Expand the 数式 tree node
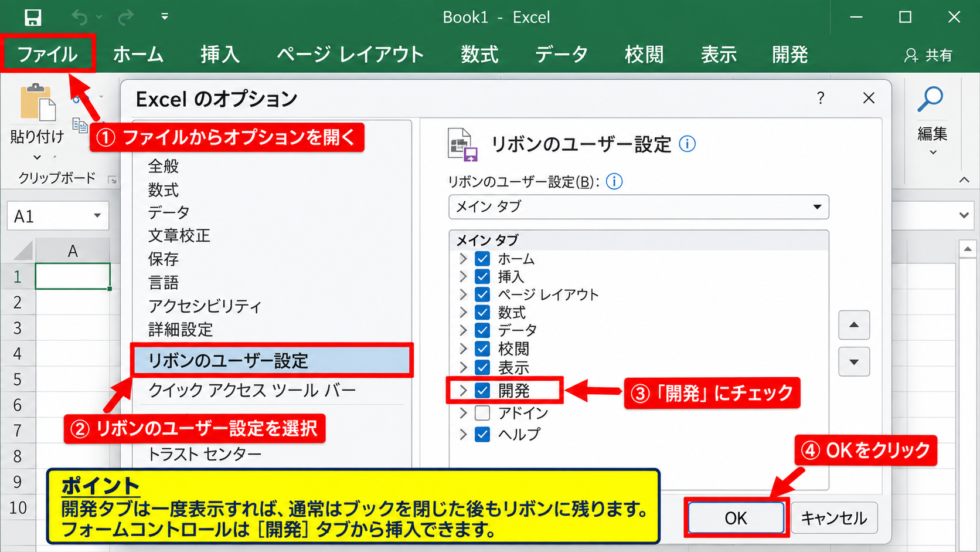The width and height of the screenshot is (980, 552). point(463,312)
